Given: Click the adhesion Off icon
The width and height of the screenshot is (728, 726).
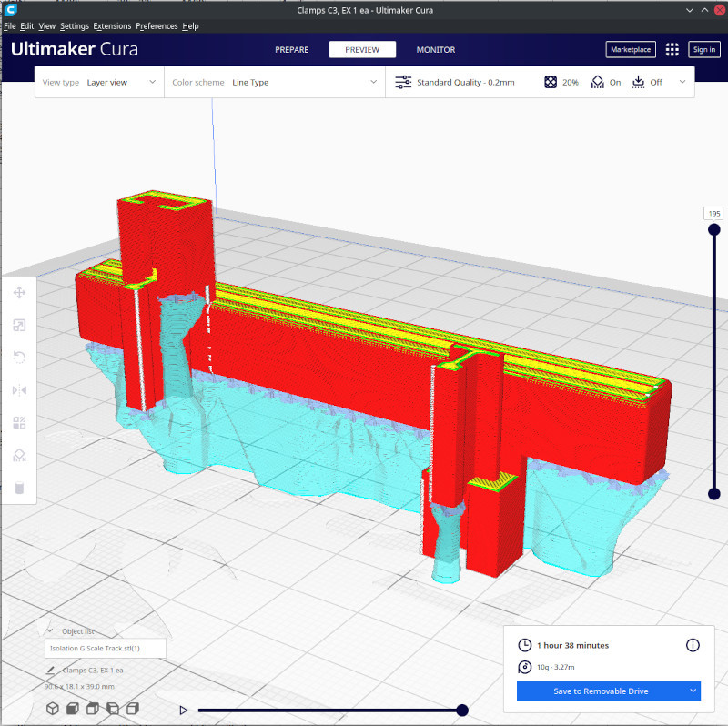Looking at the screenshot, I should pos(639,82).
